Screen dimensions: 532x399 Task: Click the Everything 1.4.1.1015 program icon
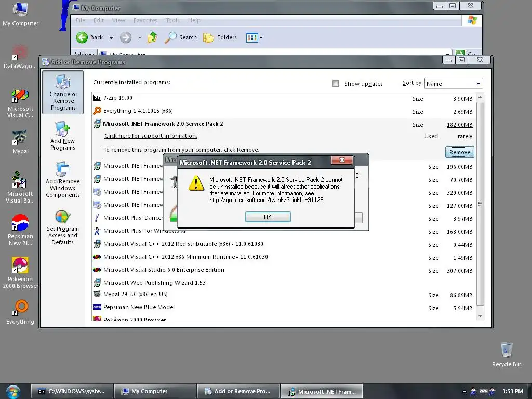[97, 111]
